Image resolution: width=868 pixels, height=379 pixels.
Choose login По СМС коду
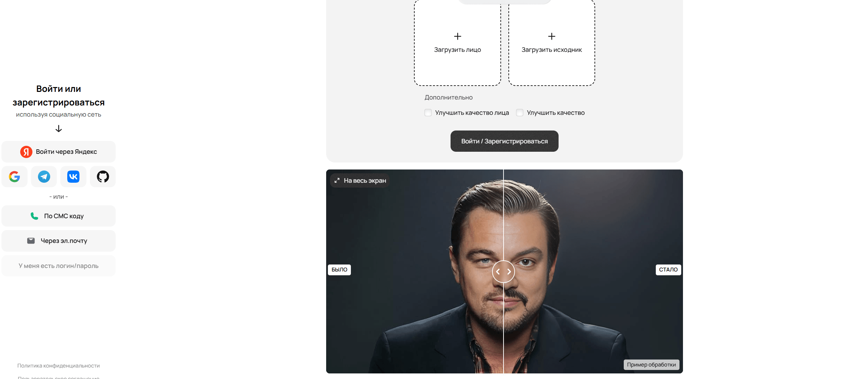tap(59, 216)
